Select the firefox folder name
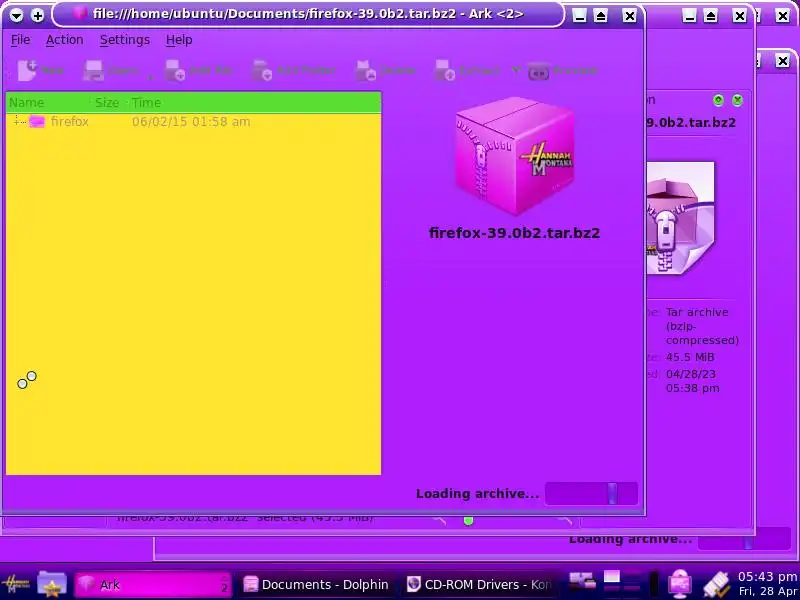This screenshot has height=600, width=800. pyautogui.click(x=69, y=121)
